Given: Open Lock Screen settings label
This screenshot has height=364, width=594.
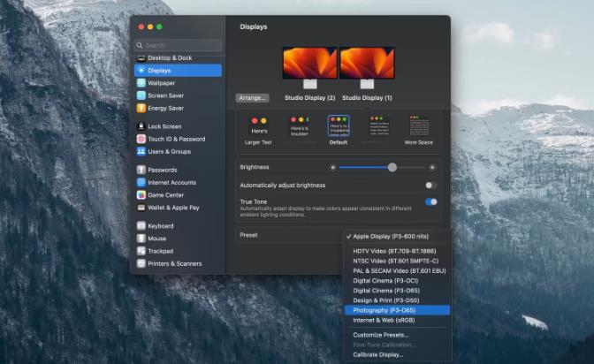Looking at the screenshot, I should (x=164, y=126).
